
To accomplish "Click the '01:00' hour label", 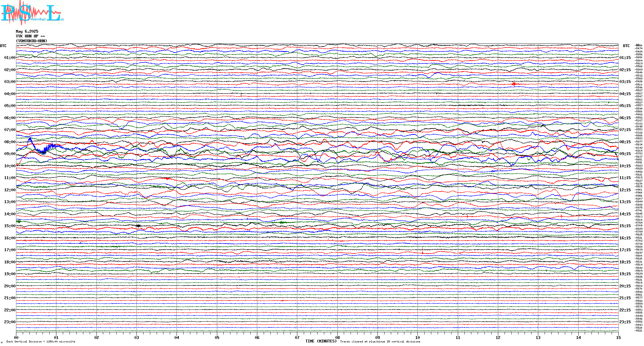I will tap(10, 58).
